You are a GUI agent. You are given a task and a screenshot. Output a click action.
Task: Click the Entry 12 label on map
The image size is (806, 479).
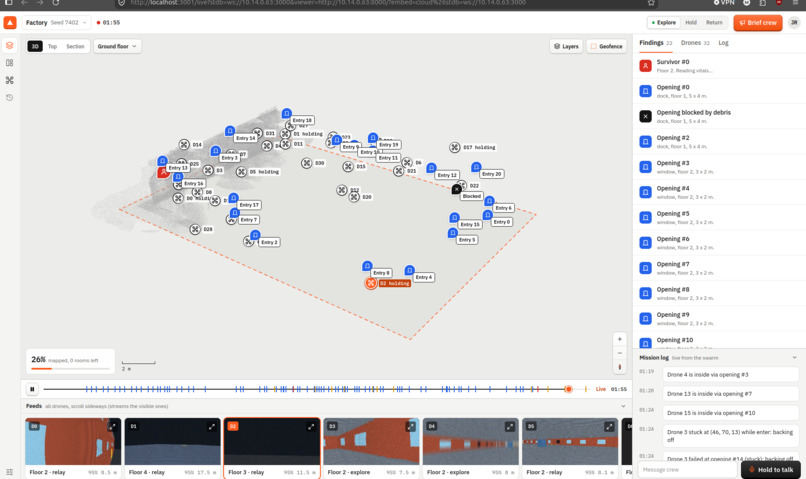coord(447,175)
